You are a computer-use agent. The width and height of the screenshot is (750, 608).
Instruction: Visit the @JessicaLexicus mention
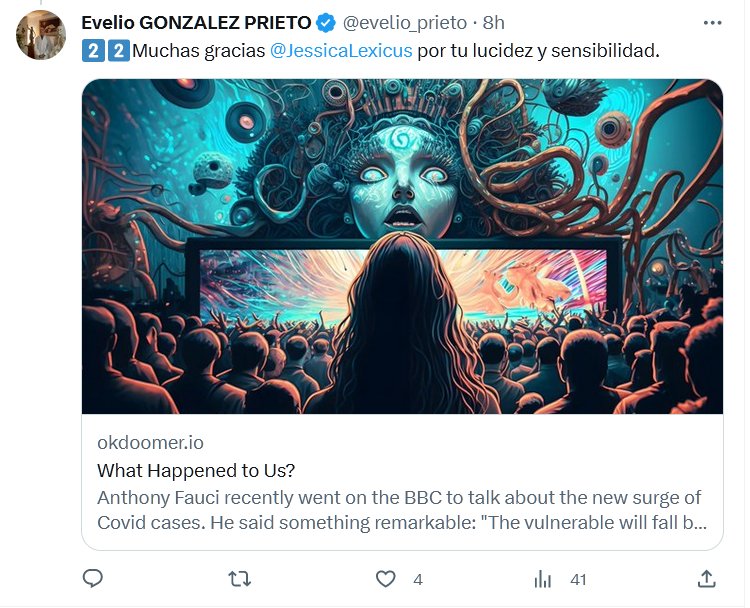(341, 51)
